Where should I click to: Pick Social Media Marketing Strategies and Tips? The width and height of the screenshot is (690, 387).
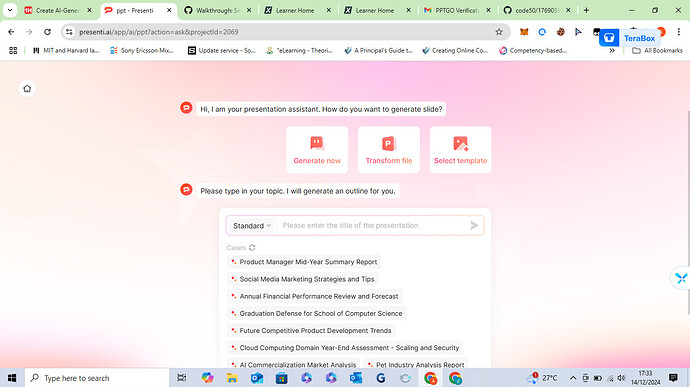tap(303, 279)
